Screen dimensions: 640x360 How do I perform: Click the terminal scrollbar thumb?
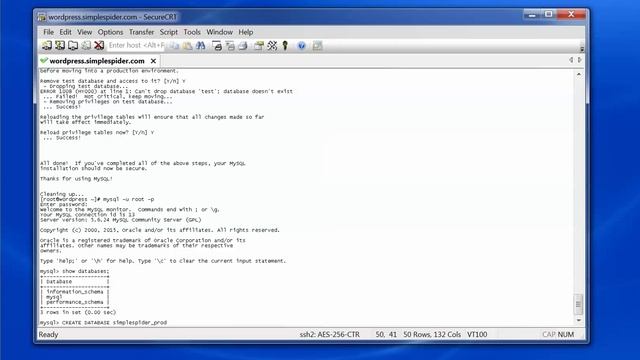click(579, 304)
